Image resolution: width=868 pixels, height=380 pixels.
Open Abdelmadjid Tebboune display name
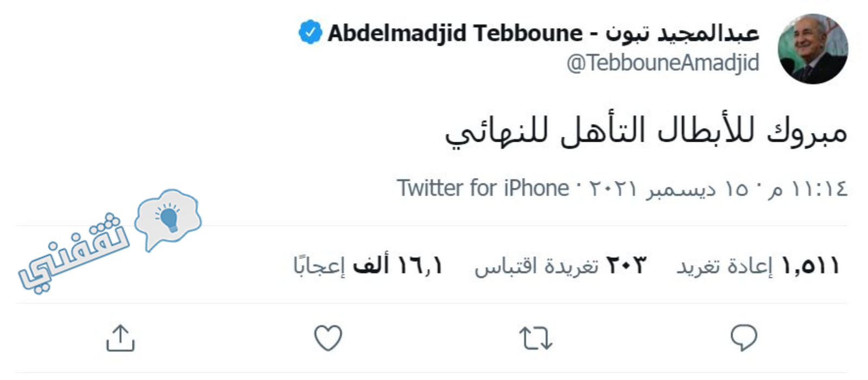pyautogui.click(x=455, y=33)
